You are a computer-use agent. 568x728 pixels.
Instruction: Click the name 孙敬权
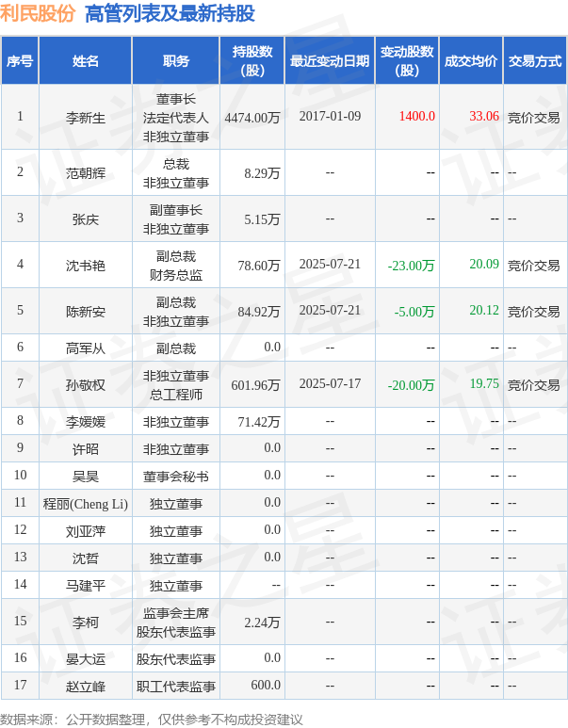(86, 385)
